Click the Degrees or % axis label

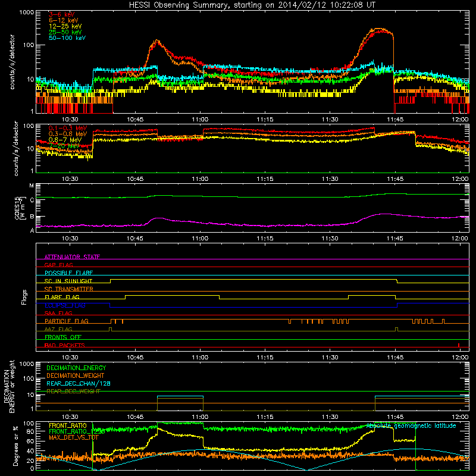(15, 446)
